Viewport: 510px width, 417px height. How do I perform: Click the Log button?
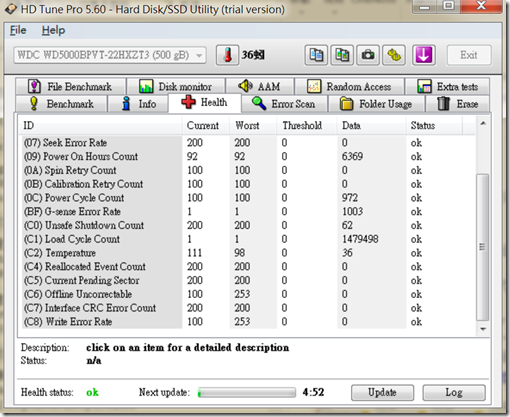(454, 393)
